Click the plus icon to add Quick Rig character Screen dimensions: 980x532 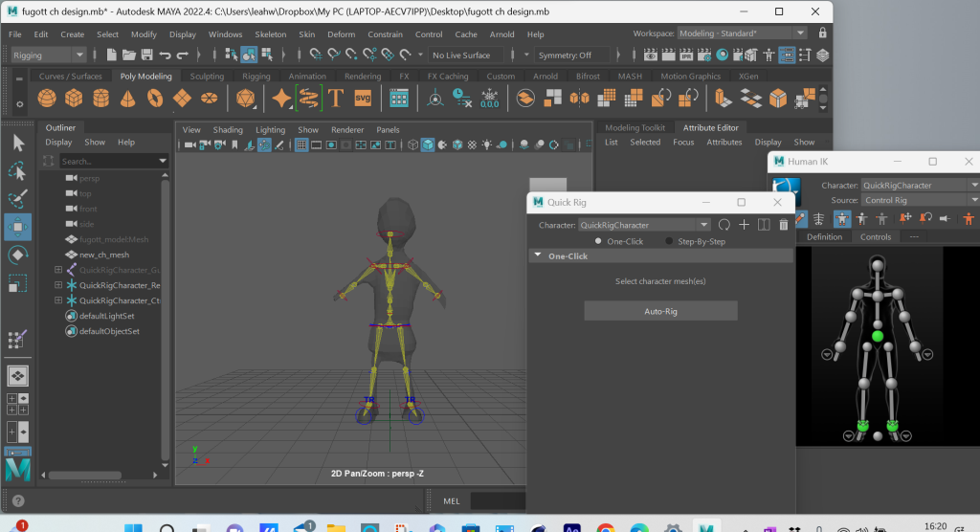pos(744,225)
